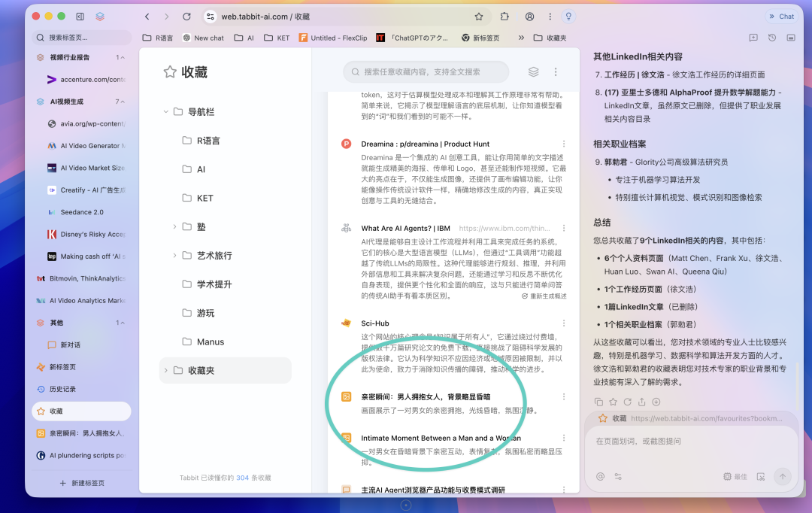The image size is (812, 513).
Task: Click the lightbulb icon in toolbar
Action: click(568, 17)
